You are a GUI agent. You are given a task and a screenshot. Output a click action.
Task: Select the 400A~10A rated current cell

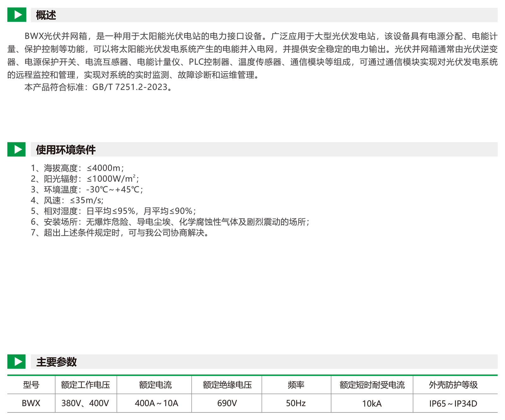[x=156, y=403]
